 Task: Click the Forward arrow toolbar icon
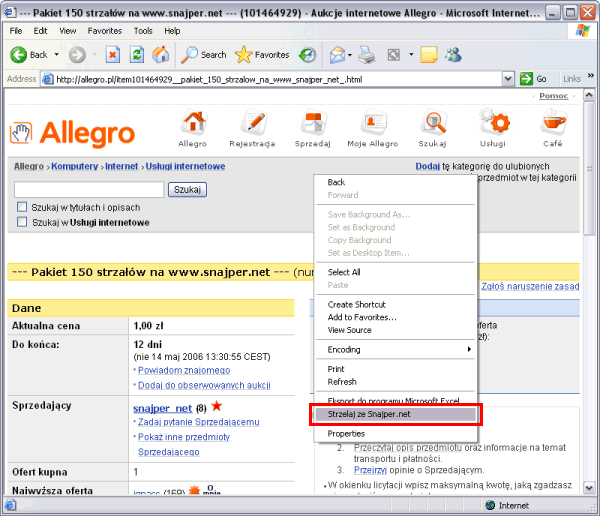pos(77,55)
